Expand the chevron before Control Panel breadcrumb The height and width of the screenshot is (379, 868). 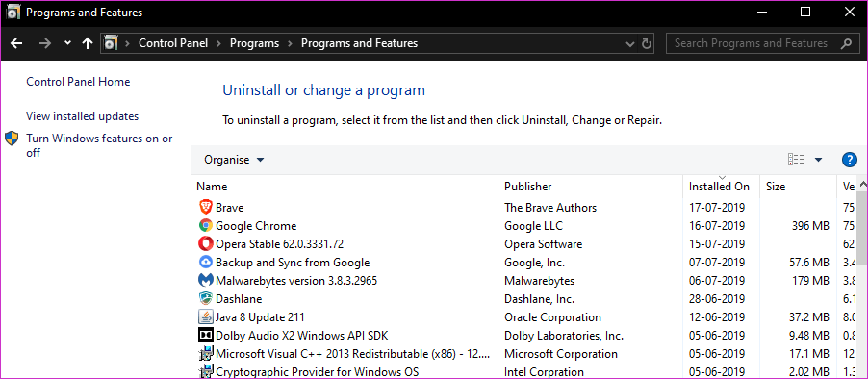(127, 43)
